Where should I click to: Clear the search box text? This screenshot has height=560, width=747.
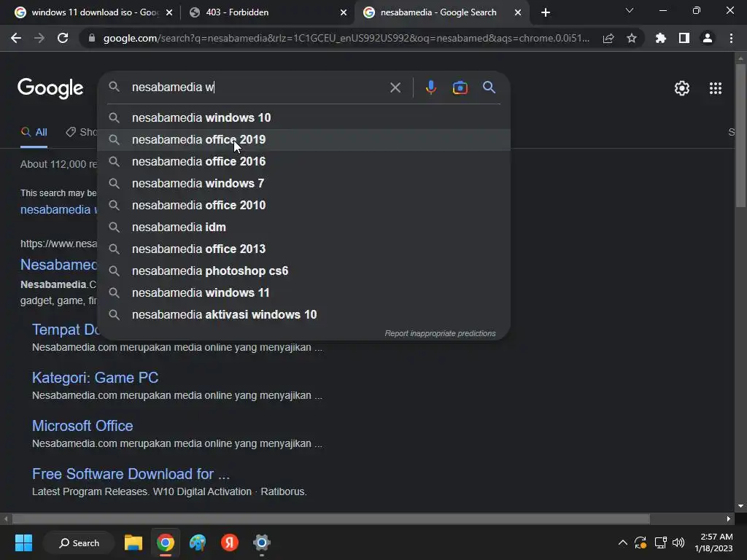[395, 87]
